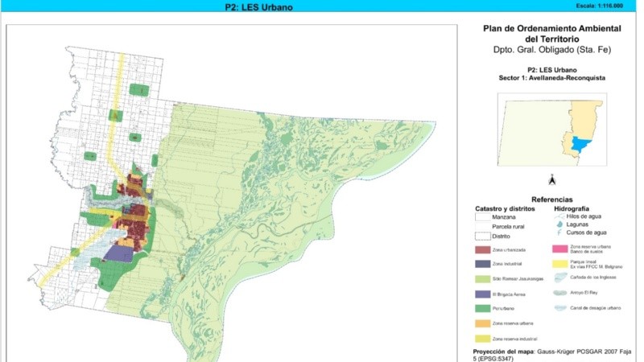Click the north arrow compass icon

click(x=551, y=179)
